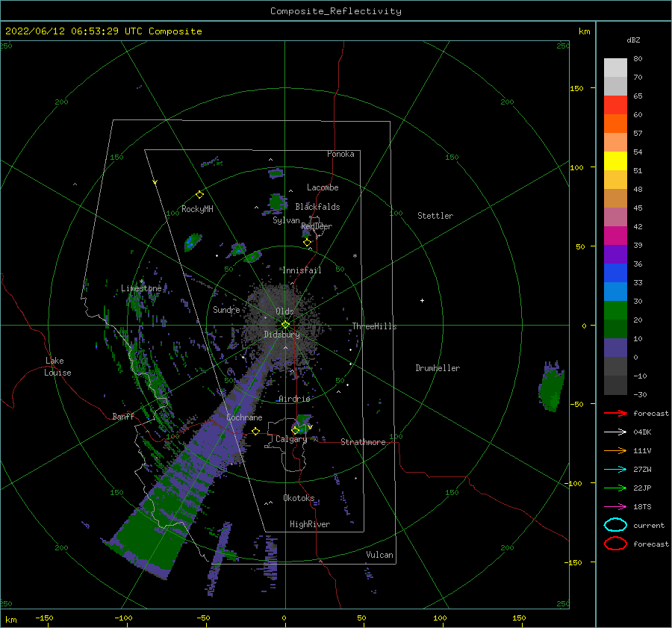Click the green 22JP arrow icon
The width and height of the screenshot is (672, 628).
[615, 488]
